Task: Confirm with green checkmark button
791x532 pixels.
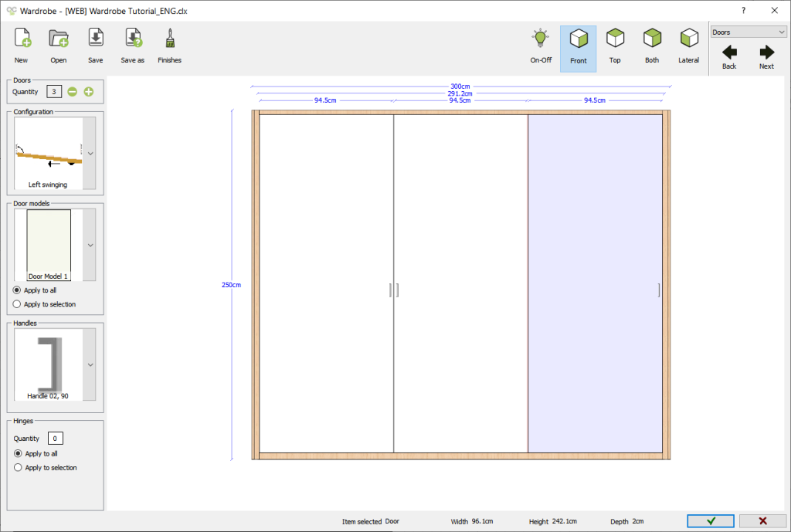Action: click(711, 521)
